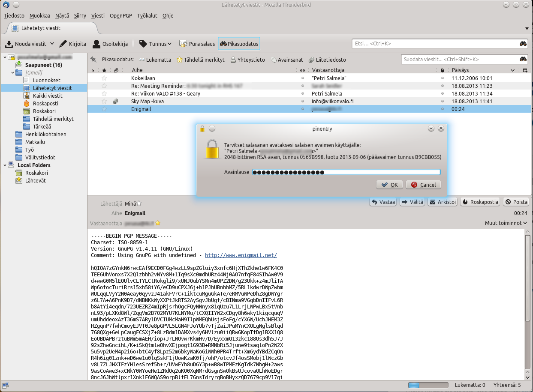Click the padlock icon in the pinentry dialog

click(211, 150)
